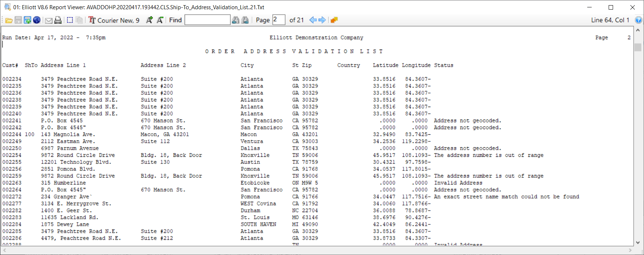Screen dimensions: 644x255
Task: Open a report file with the folder icon
Action: [x=9, y=20]
